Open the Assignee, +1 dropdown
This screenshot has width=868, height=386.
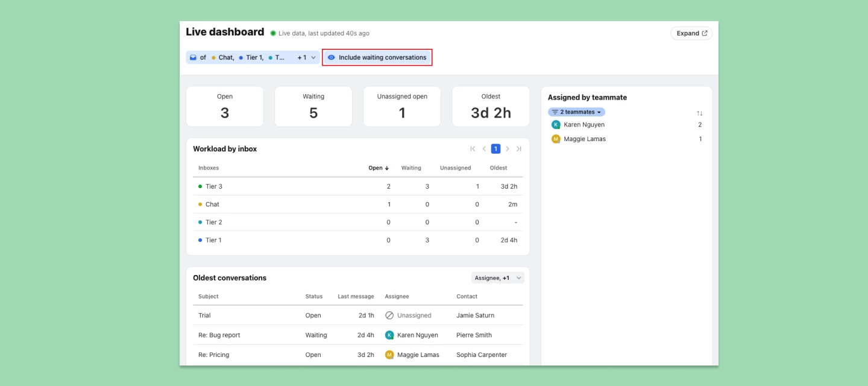click(498, 277)
